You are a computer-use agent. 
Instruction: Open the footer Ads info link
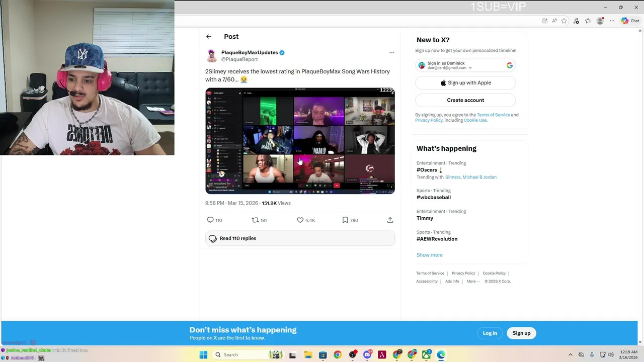tap(452, 282)
